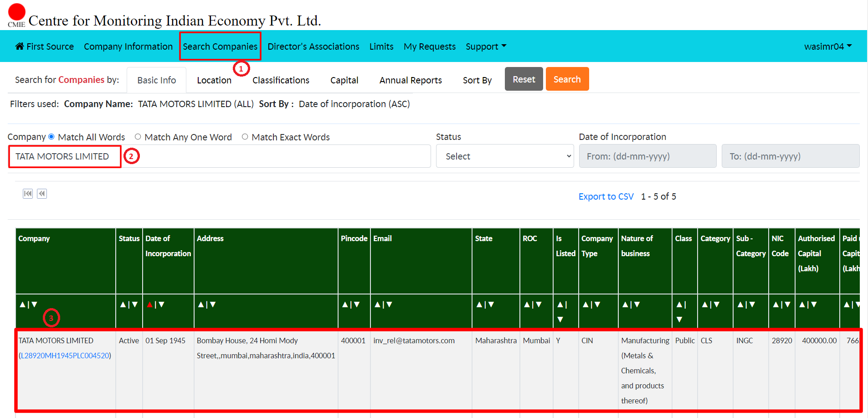Sort Status column descending
This screenshot has width=868, height=418.
[135, 304]
